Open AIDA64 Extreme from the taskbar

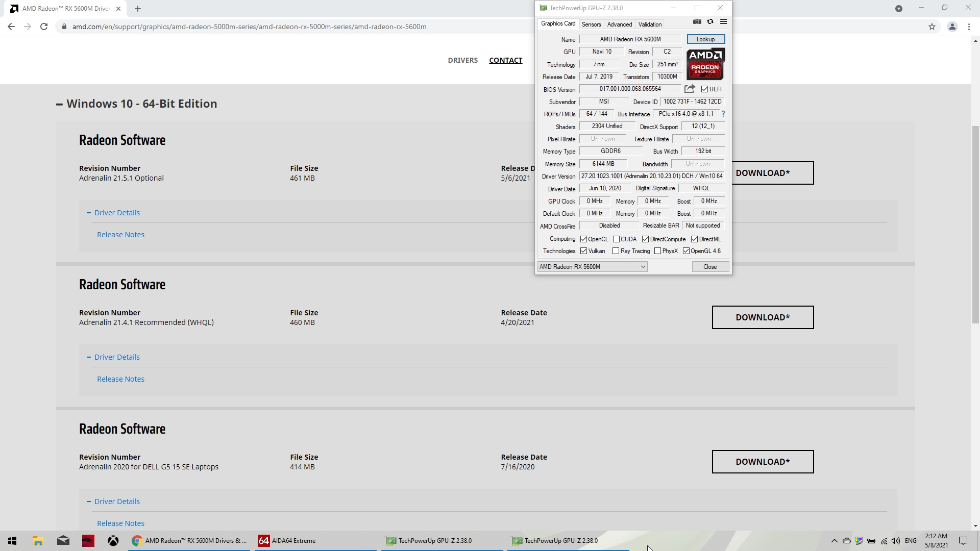click(287, 541)
